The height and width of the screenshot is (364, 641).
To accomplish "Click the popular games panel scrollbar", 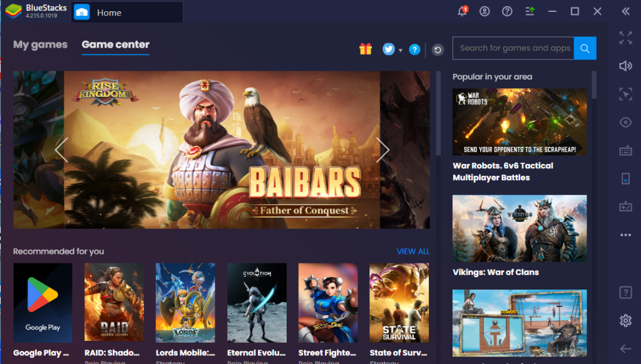I will (x=594, y=85).
